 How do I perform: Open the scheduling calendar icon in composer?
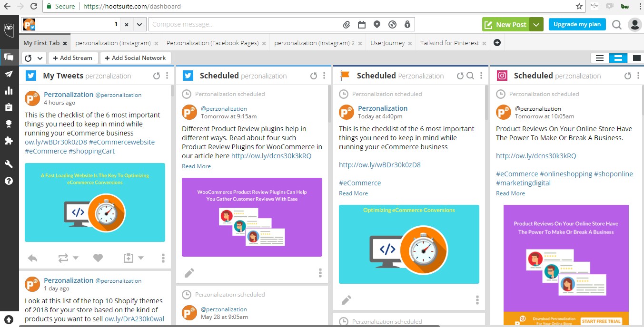pyautogui.click(x=362, y=24)
